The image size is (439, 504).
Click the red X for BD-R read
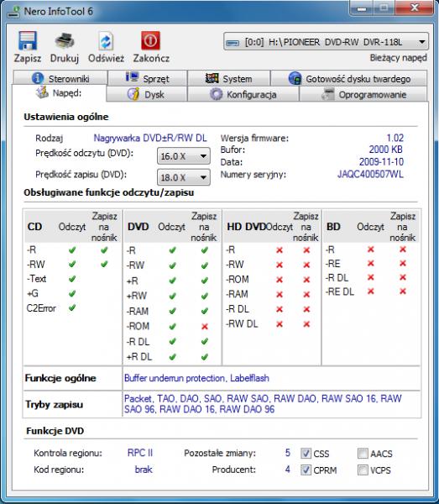[371, 249]
